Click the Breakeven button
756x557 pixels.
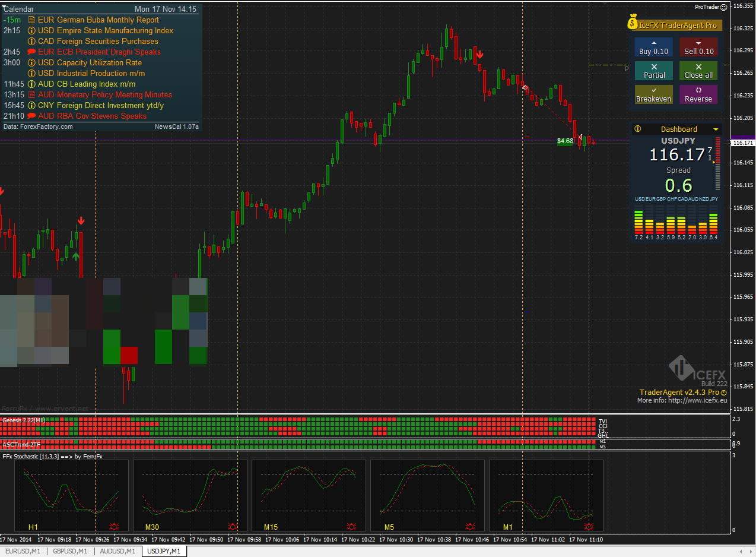tap(653, 95)
